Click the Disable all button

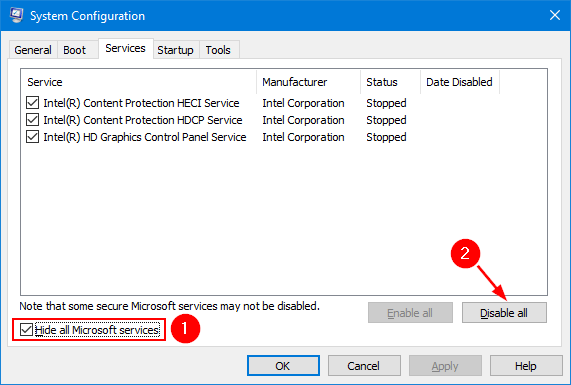tap(504, 313)
